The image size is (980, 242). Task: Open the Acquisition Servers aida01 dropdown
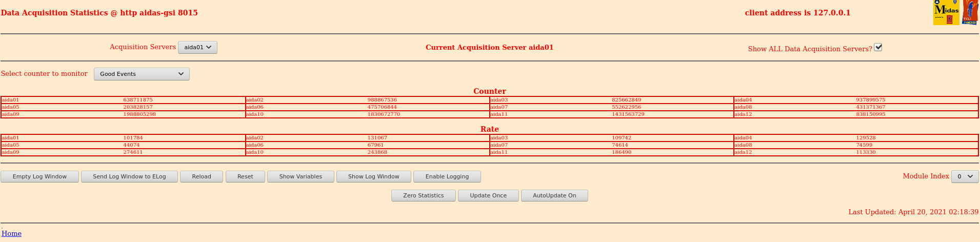point(197,47)
